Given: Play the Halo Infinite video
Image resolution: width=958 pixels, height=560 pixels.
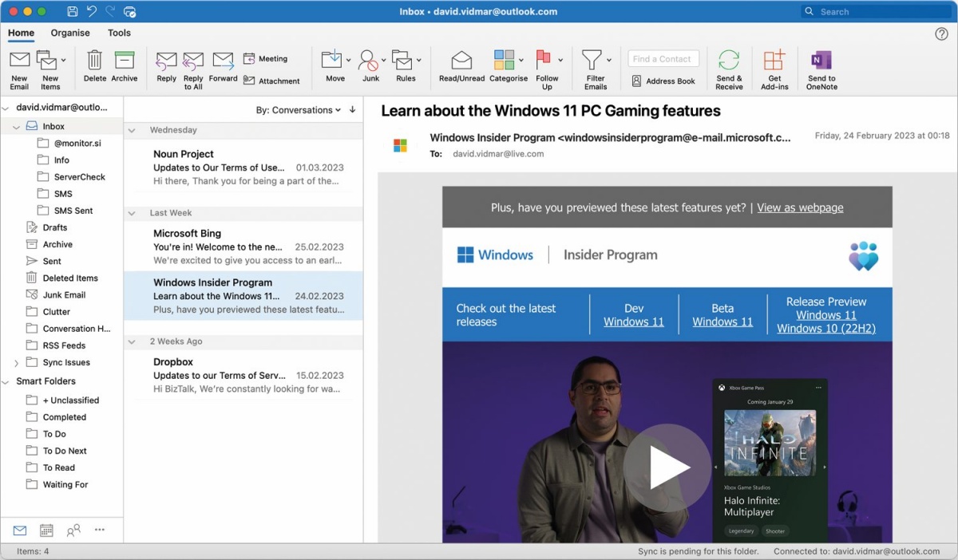Looking at the screenshot, I should [667, 467].
